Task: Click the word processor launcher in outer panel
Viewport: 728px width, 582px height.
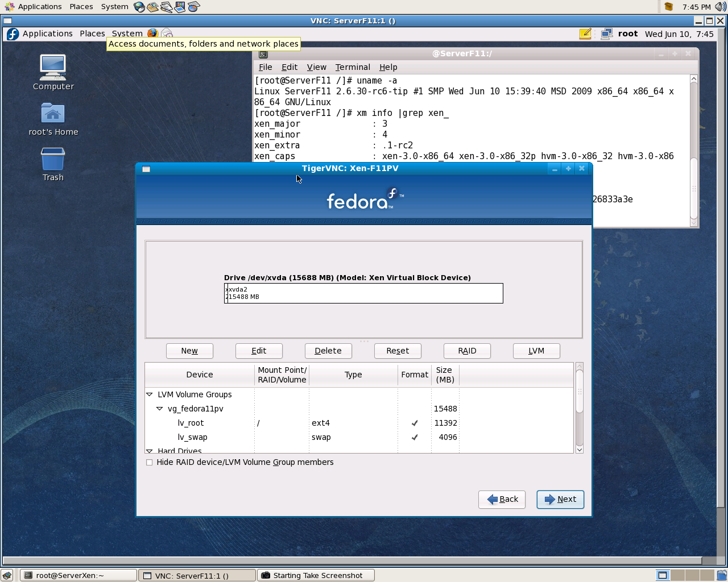Action: point(166,7)
